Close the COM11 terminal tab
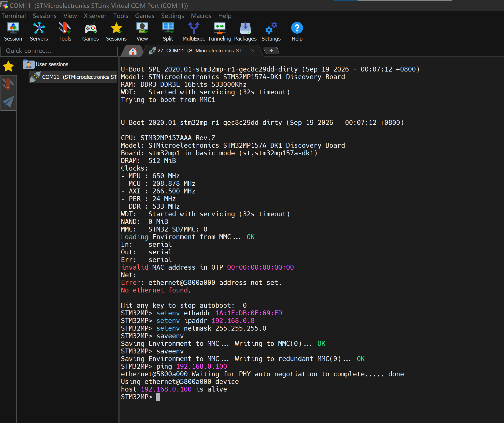The image size is (504, 423). (253, 51)
